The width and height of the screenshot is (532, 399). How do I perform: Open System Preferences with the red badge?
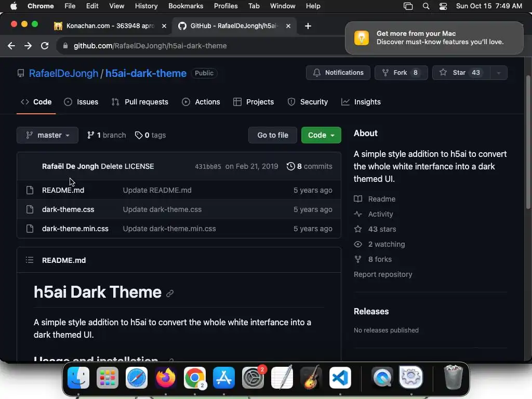[253, 378]
